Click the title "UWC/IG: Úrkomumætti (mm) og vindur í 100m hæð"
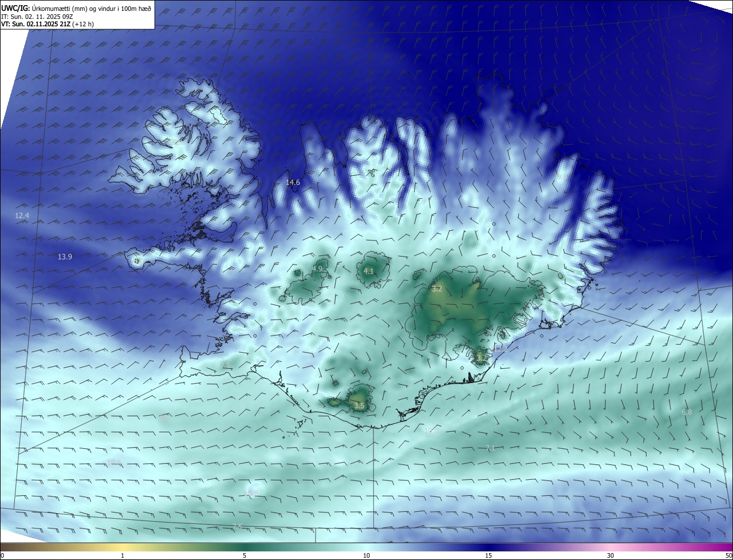 click(x=76, y=7)
